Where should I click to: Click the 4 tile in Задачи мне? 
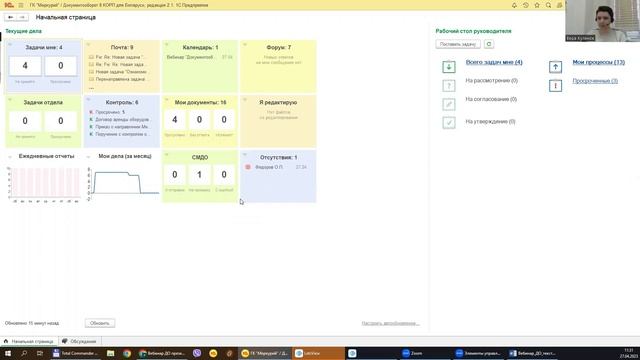tap(25, 66)
